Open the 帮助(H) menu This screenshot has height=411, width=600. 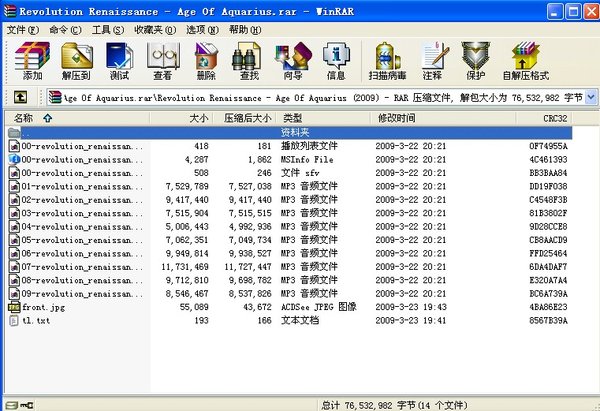245,30
